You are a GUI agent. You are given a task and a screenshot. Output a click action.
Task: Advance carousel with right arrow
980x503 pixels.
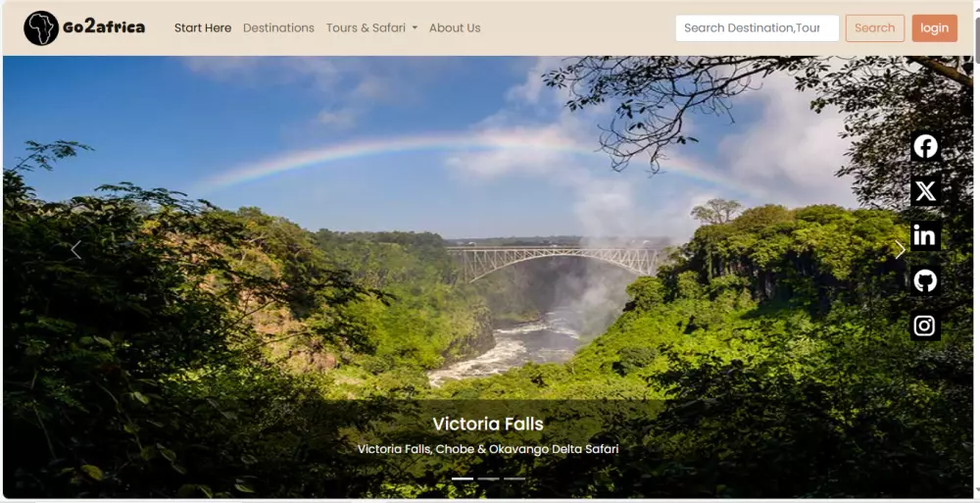900,250
